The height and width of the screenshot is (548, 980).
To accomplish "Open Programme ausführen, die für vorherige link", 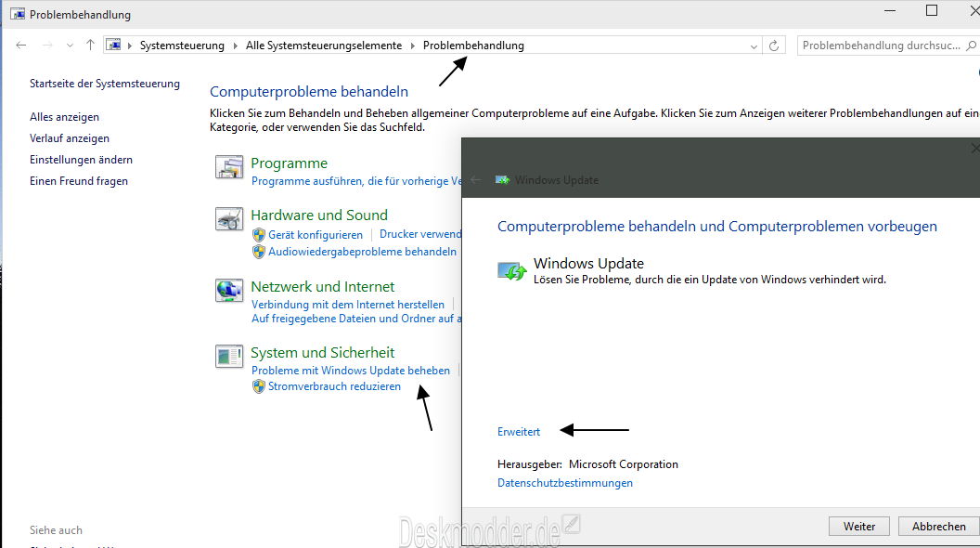I will pyautogui.click(x=356, y=181).
